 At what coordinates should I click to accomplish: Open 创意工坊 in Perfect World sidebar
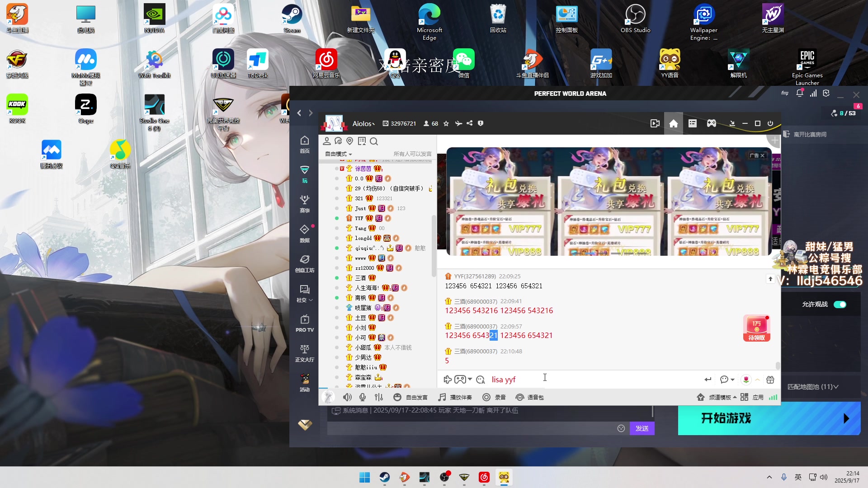coord(305,264)
